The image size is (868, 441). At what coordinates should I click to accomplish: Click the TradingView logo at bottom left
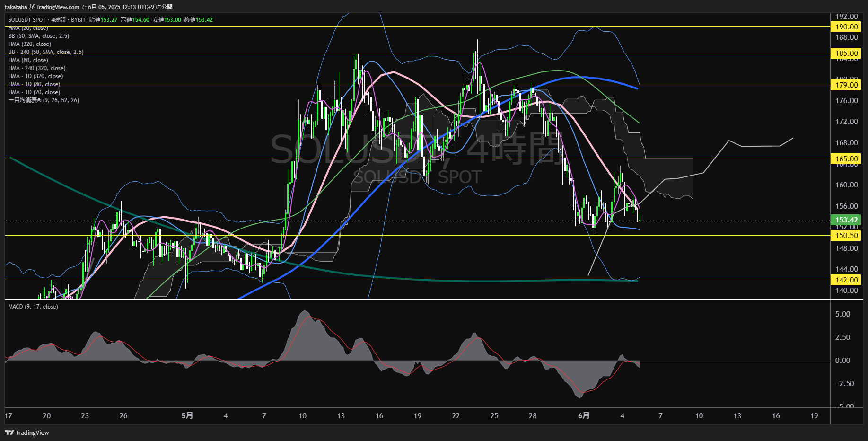tap(27, 432)
